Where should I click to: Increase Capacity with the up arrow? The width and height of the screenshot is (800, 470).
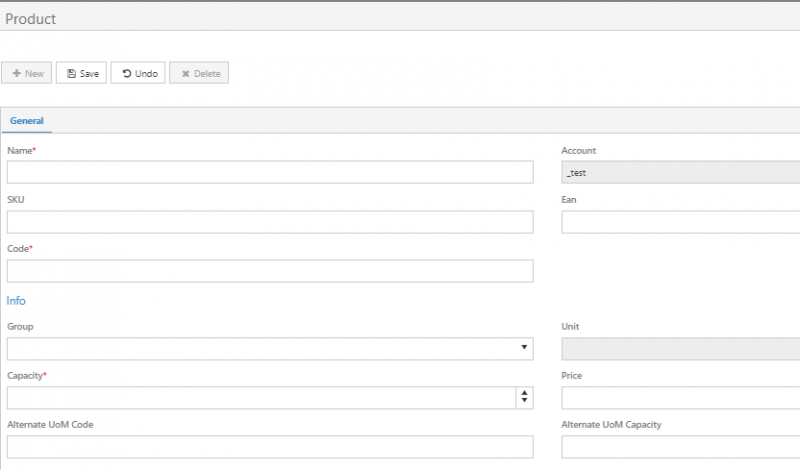point(524,393)
